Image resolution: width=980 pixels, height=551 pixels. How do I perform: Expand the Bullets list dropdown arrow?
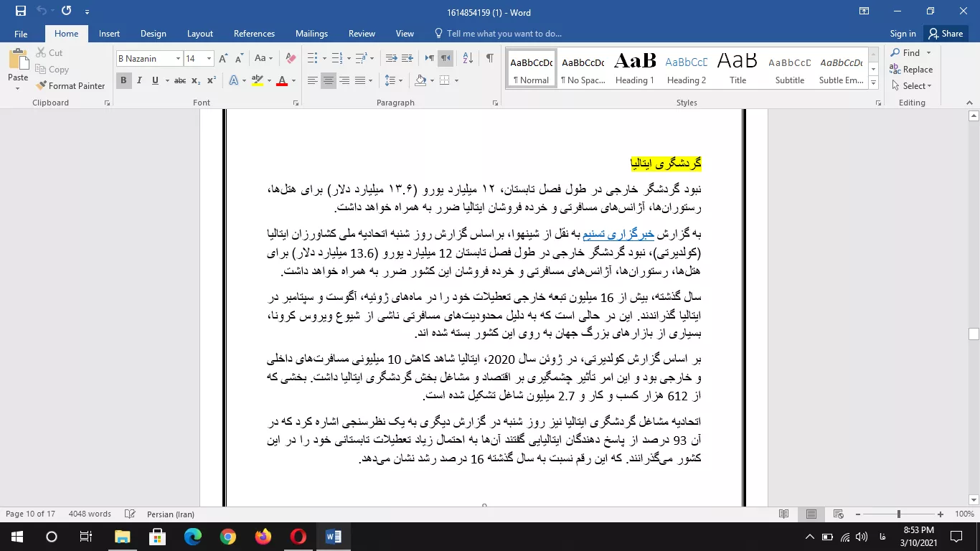[x=325, y=59]
